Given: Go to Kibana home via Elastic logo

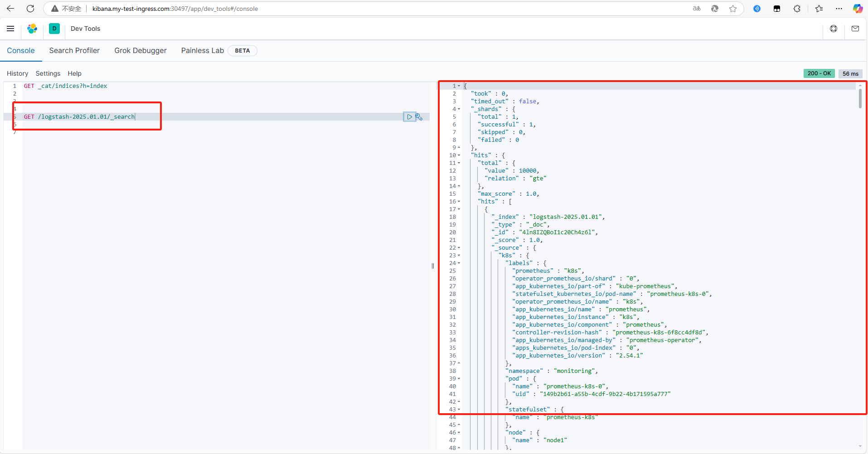Looking at the screenshot, I should [32, 29].
